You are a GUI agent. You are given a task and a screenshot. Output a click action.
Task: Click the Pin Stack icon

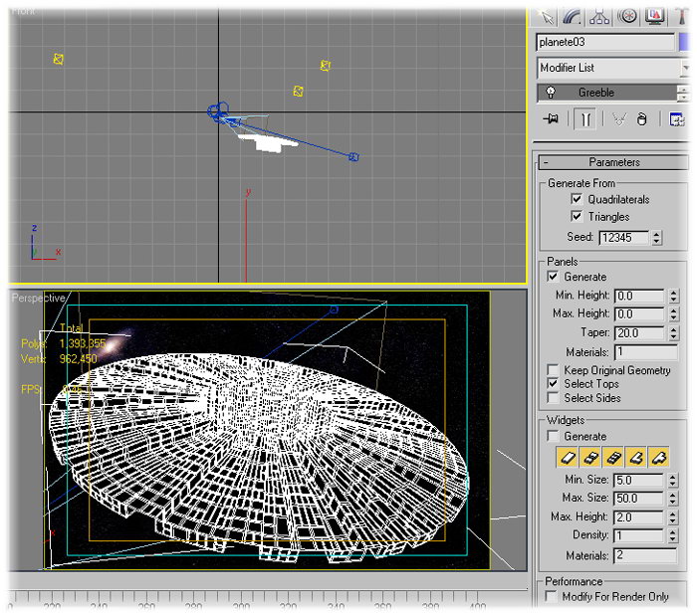pos(551,118)
